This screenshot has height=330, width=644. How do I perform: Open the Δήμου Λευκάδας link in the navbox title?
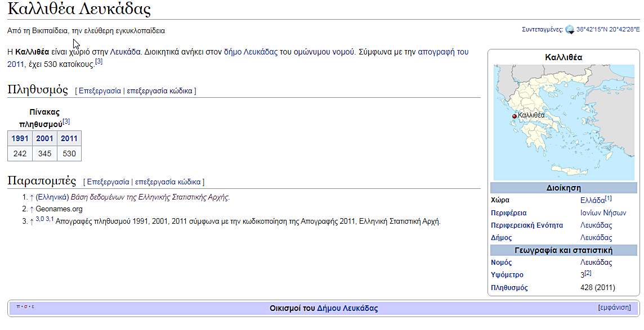tap(347, 308)
